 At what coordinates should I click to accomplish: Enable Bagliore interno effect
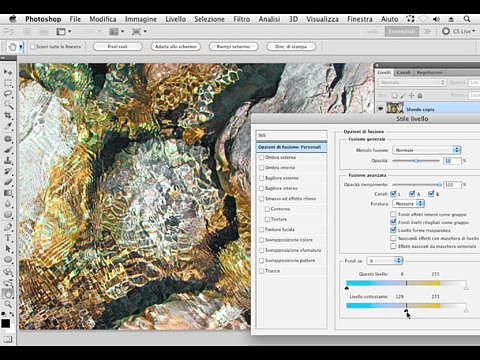(262, 188)
